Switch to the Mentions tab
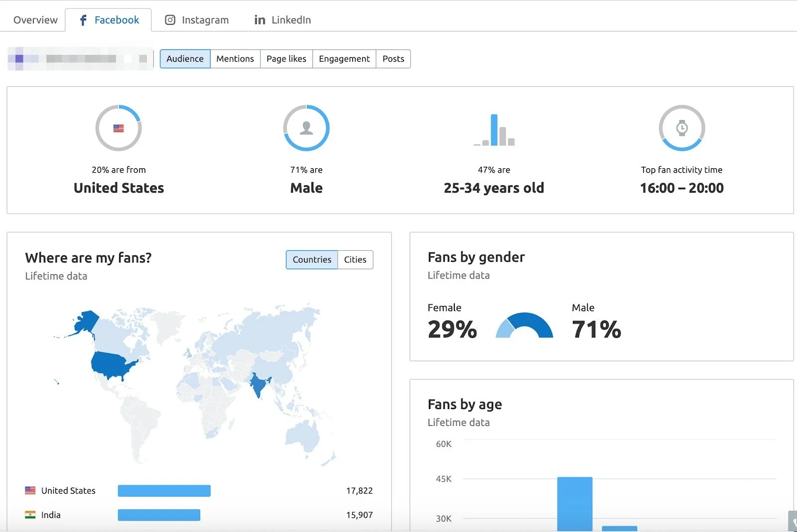The height and width of the screenshot is (532, 797). (x=235, y=59)
